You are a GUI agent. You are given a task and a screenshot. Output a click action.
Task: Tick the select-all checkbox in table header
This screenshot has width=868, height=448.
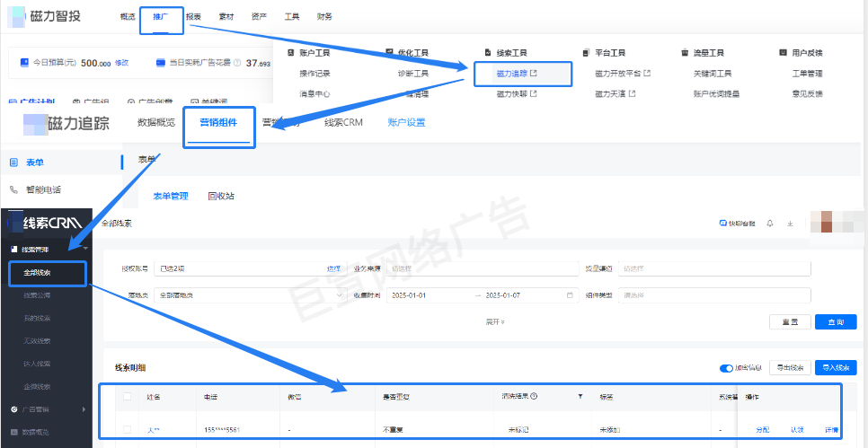tap(128, 396)
